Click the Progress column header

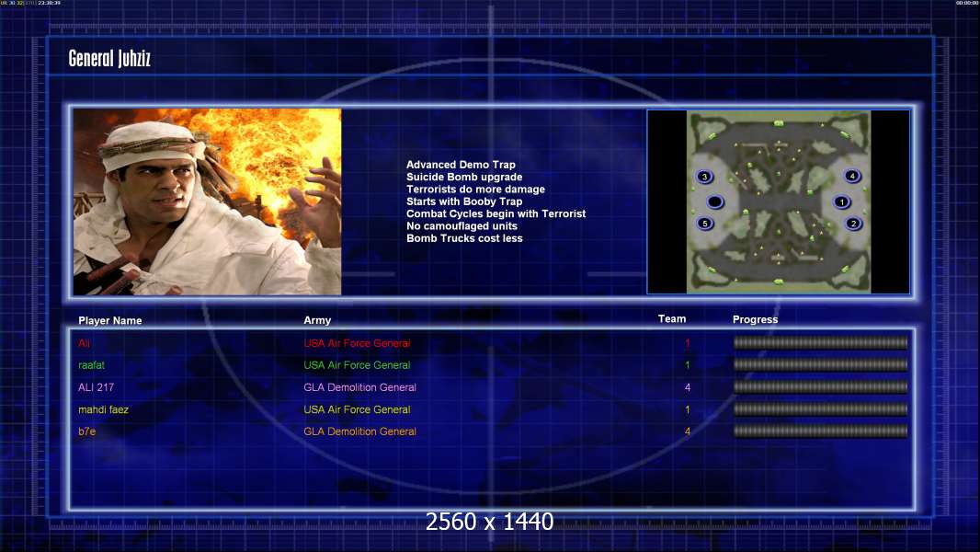755,319
